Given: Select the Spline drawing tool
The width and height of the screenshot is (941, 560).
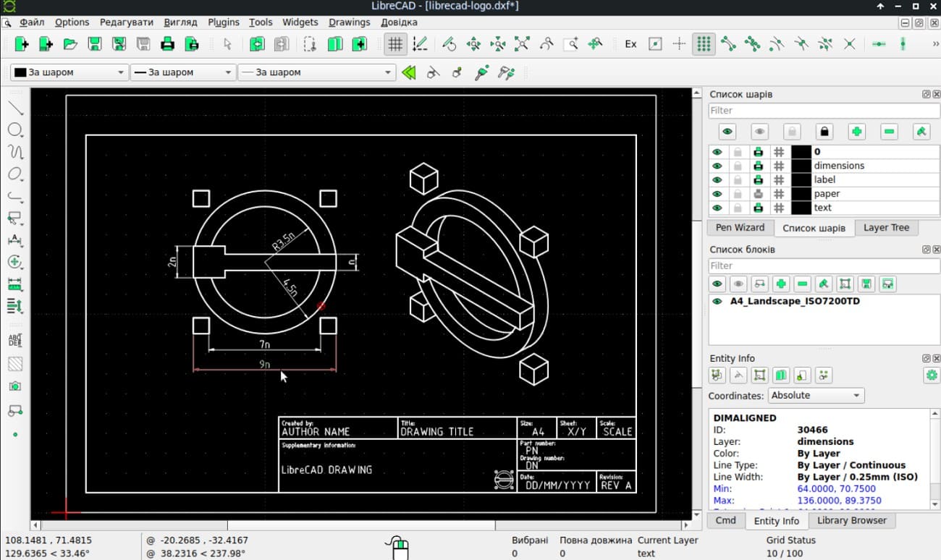Looking at the screenshot, I should (x=15, y=151).
